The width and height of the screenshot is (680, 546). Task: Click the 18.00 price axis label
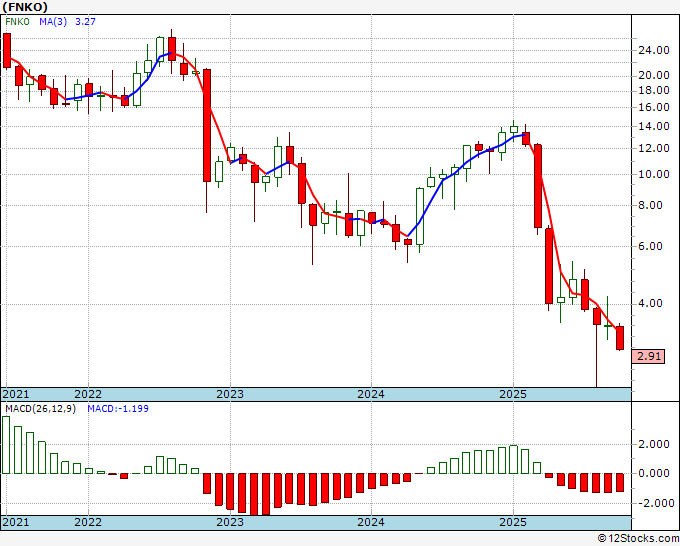tap(654, 91)
